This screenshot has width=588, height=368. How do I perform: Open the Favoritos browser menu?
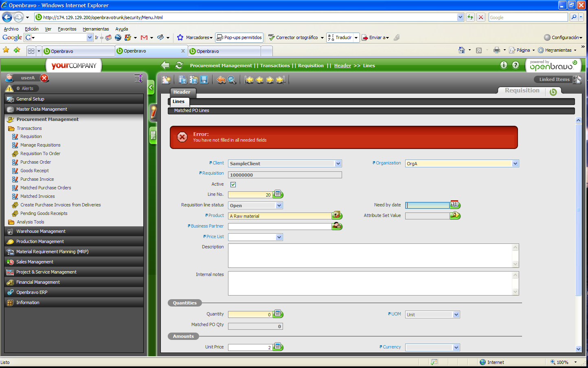tap(67, 29)
